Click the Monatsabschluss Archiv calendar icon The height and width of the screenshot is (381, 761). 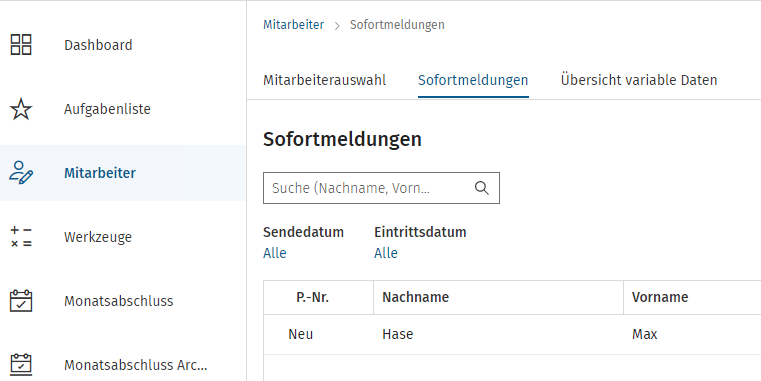21,364
